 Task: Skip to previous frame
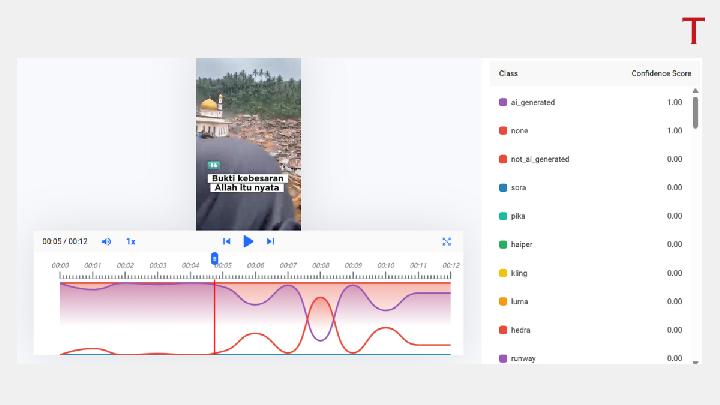click(x=227, y=241)
